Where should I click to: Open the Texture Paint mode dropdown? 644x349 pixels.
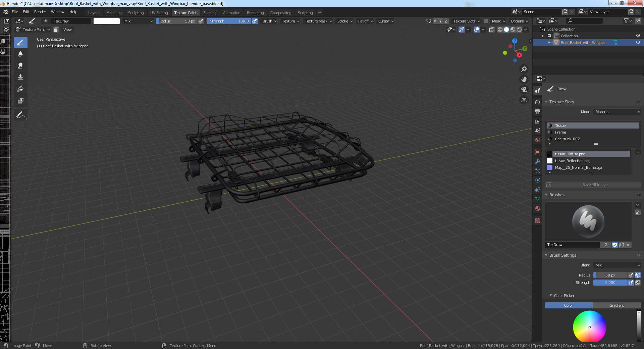tap(33, 30)
